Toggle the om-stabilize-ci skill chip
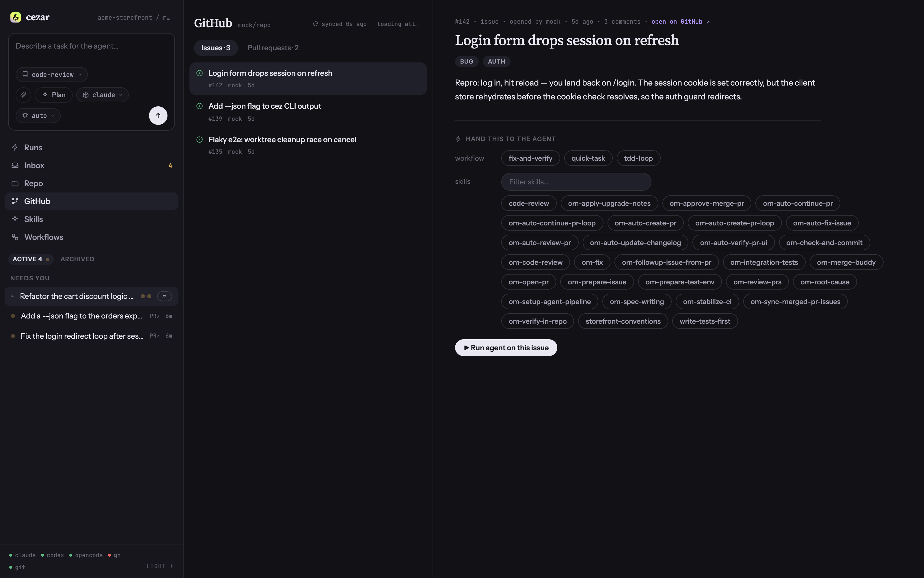The width and height of the screenshot is (924, 578). [x=707, y=302]
